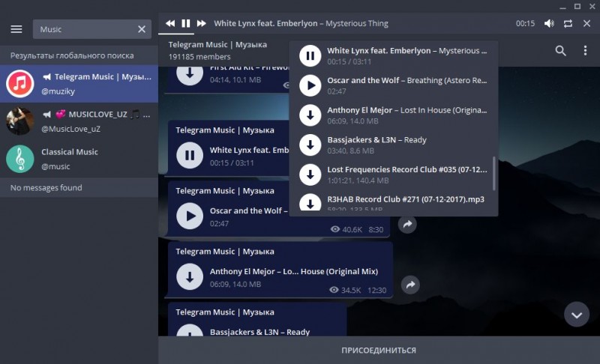This screenshot has height=364, width=600.
Task: Pause playback in the top player bar
Action: coord(186,23)
